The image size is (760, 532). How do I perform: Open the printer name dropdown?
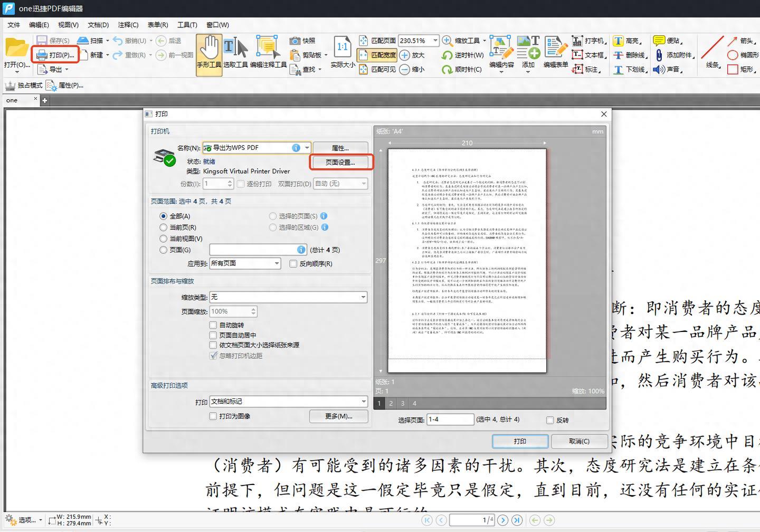click(307, 148)
